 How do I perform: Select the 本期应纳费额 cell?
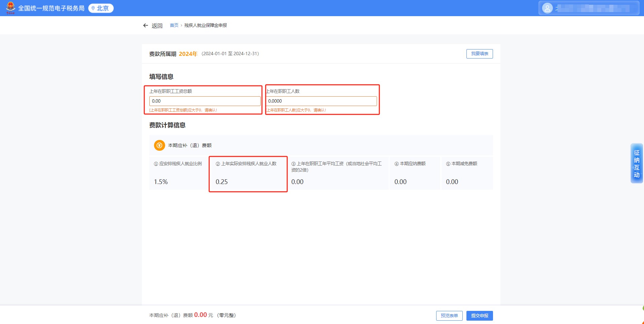[415, 173]
